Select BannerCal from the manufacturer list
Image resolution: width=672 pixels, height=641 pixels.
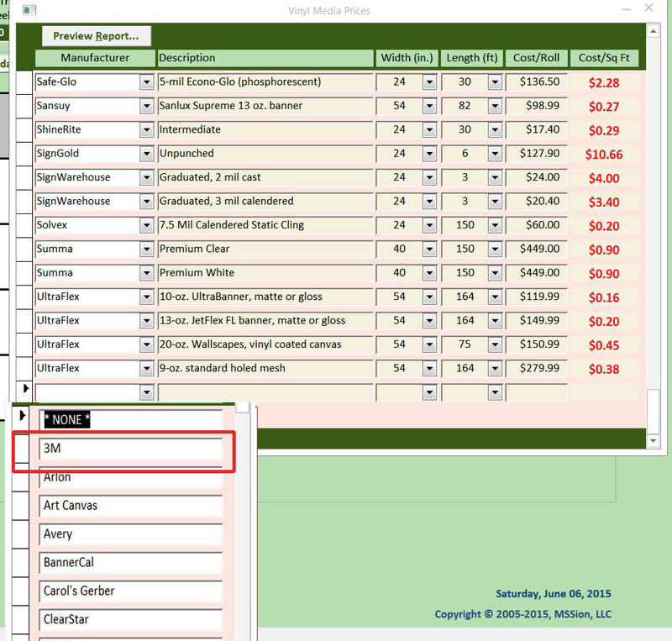[x=131, y=563]
